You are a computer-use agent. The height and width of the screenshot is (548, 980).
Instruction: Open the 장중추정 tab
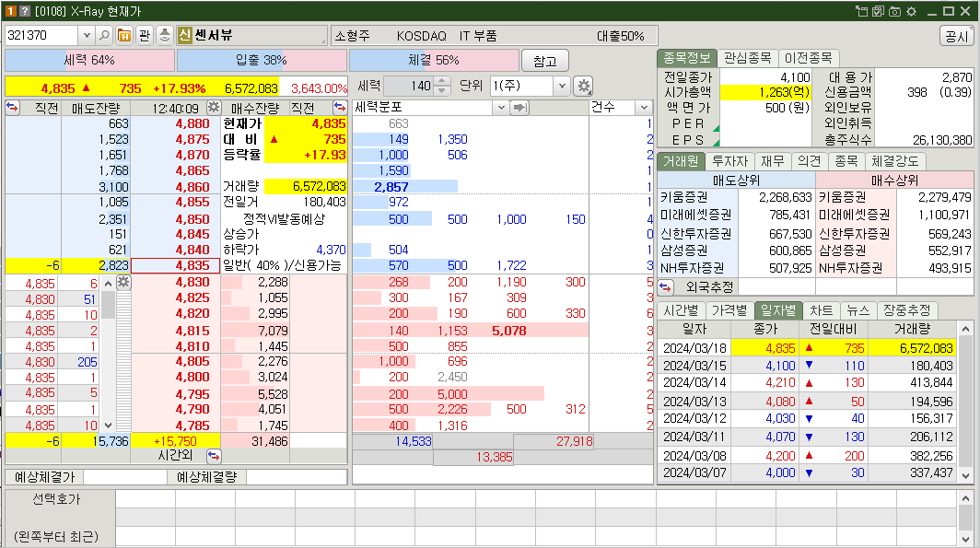[x=907, y=310]
